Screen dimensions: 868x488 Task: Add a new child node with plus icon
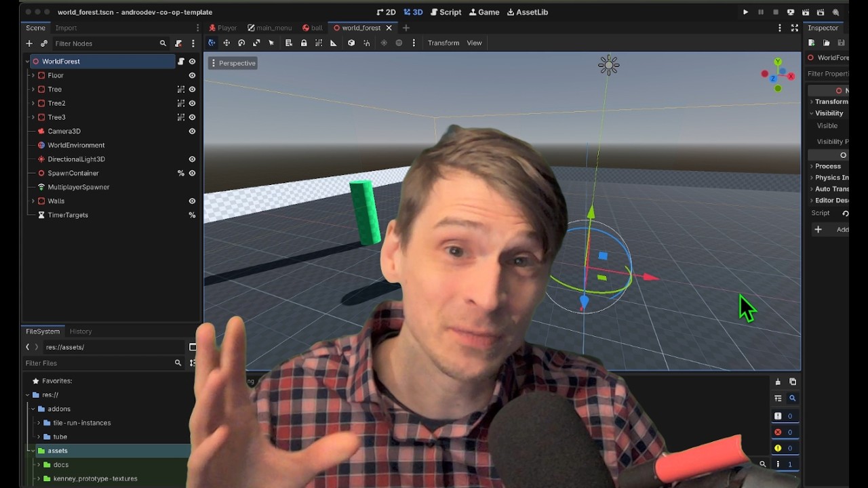point(29,43)
